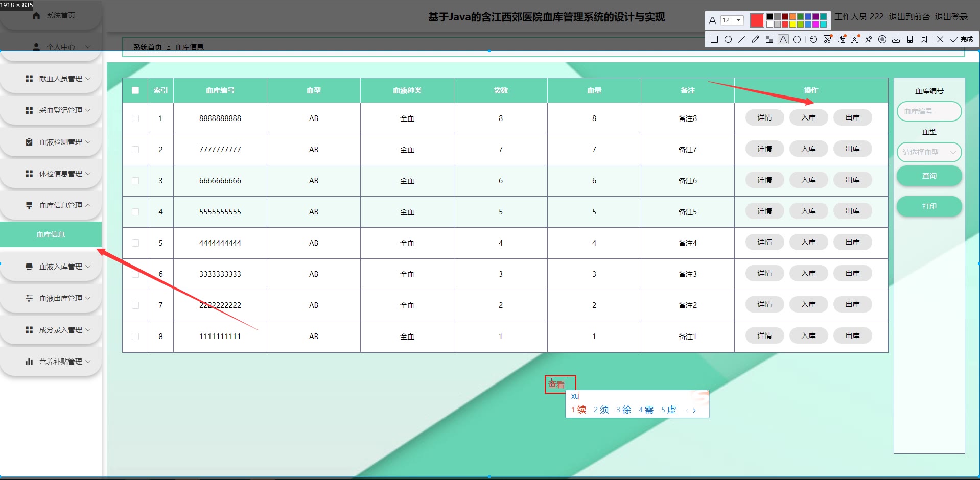The height and width of the screenshot is (480, 980).
Task: Cancel the screenshot with X icon
Action: 940,39
